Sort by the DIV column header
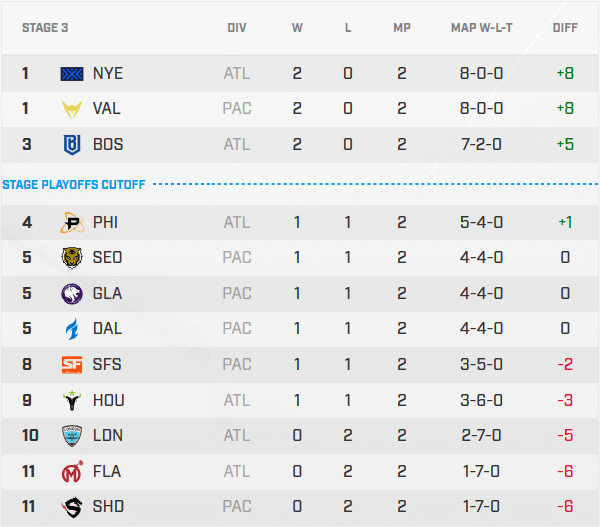Image resolution: width=600 pixels, height=527 pixels. (x=237, y=28)
